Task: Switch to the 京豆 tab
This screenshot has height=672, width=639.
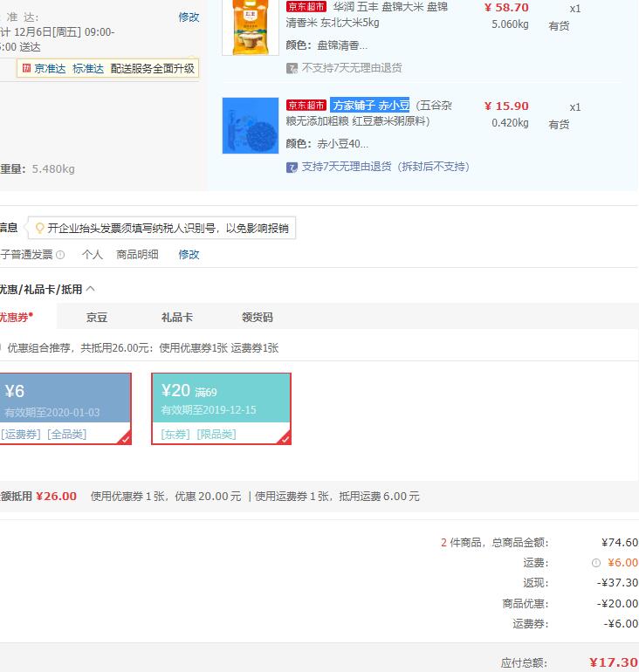Action: [96, 318]
